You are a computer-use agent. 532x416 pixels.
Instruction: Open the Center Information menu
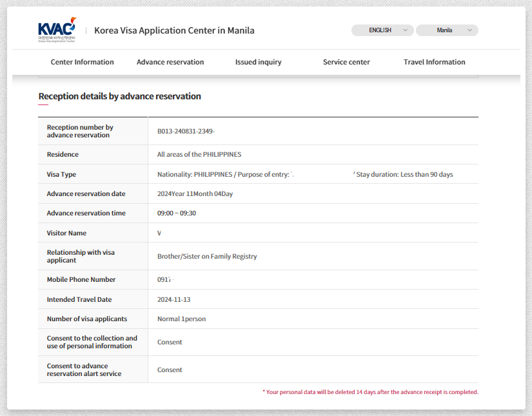[82, 62]
